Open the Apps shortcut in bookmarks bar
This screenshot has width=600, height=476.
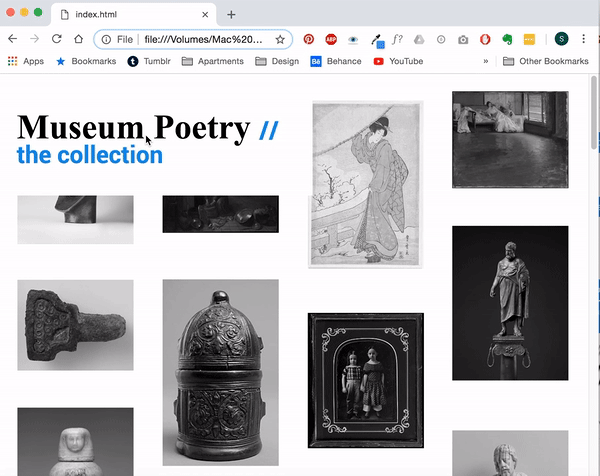point(26,61)
